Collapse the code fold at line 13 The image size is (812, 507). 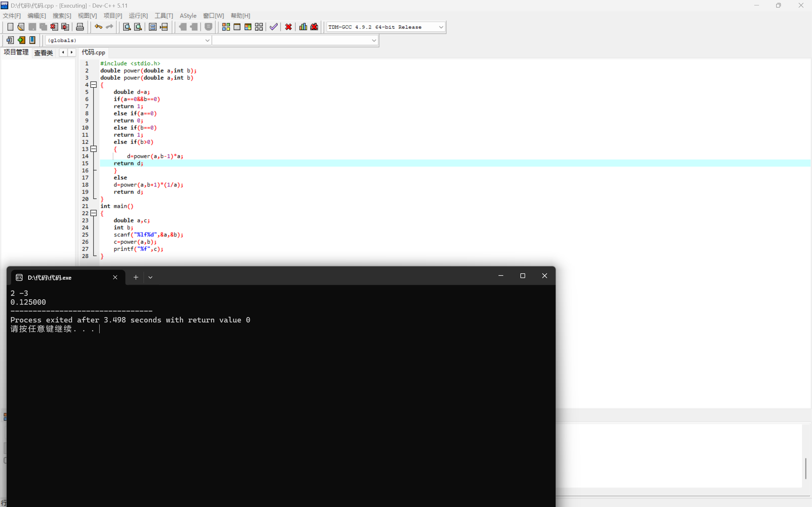[94, 149]
